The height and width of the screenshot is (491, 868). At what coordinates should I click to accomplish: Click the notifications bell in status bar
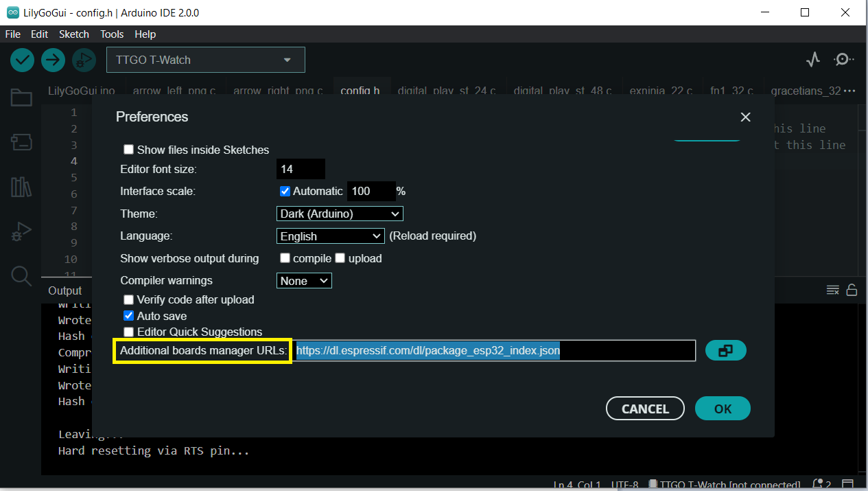(818, 485)
